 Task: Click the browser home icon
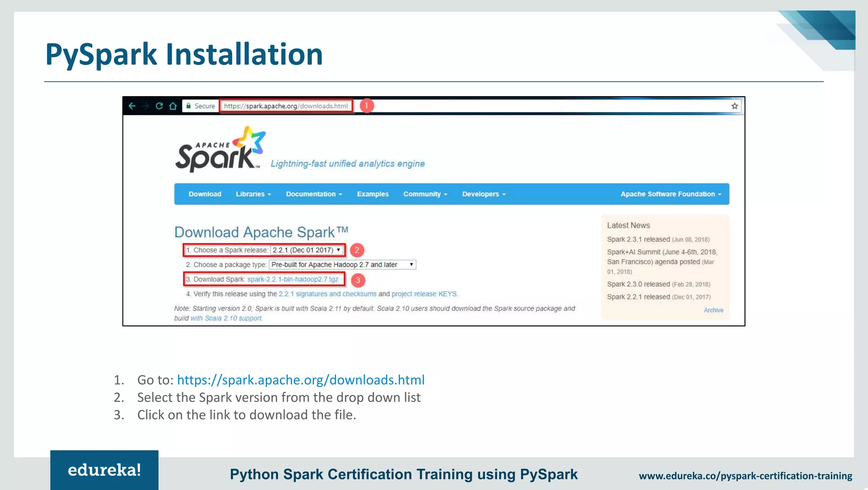[x=173, y=106]
